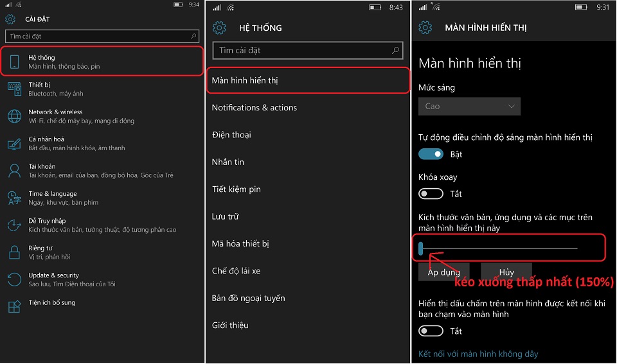Screen dimensions: 617x364
Task: Click Thiết bị devices icon
Action: point(15,89)
